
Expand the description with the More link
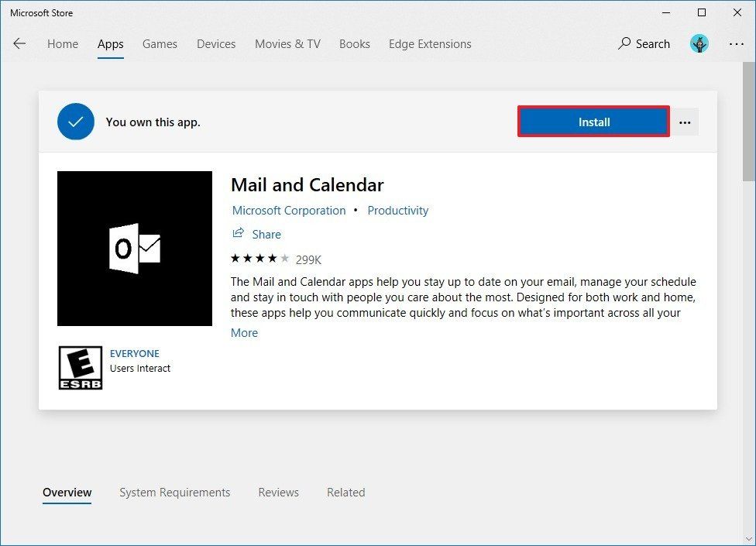[x=244, y=332]
